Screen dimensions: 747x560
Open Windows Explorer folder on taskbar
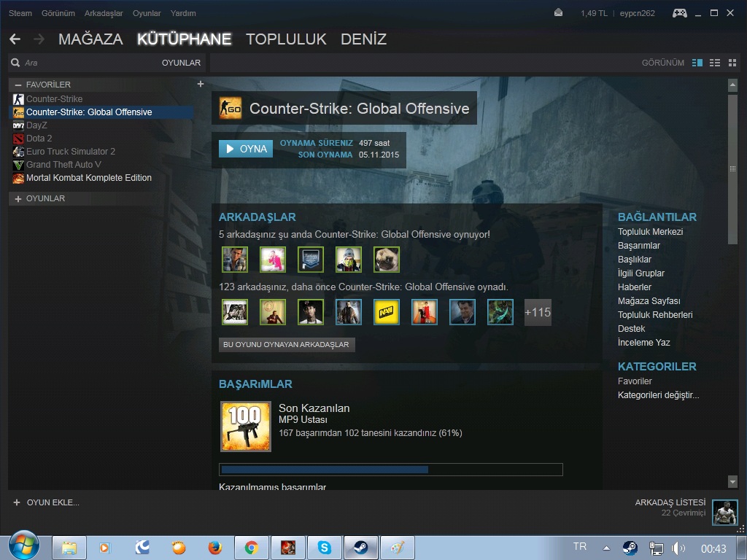coord(69,548)
